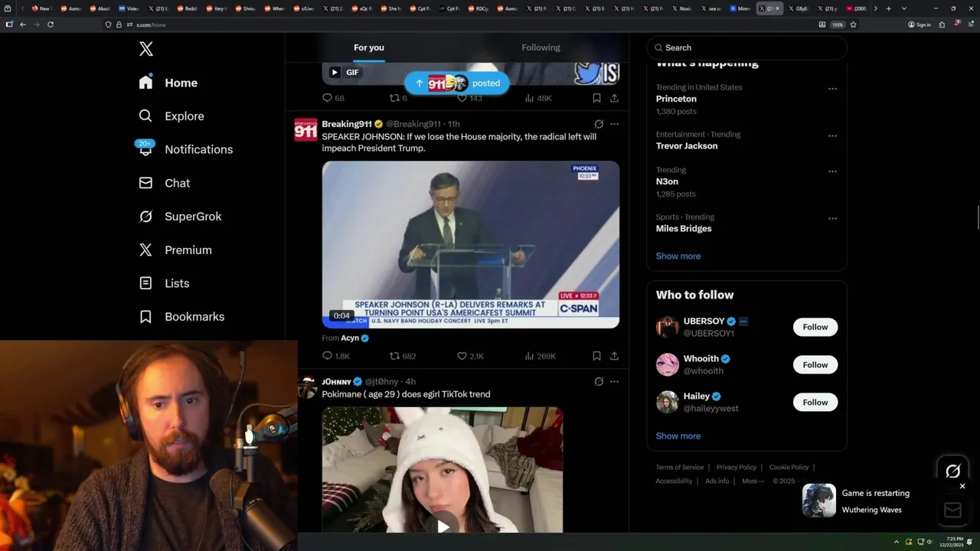Bookmark the Breaking911 post

coord(596,356)
